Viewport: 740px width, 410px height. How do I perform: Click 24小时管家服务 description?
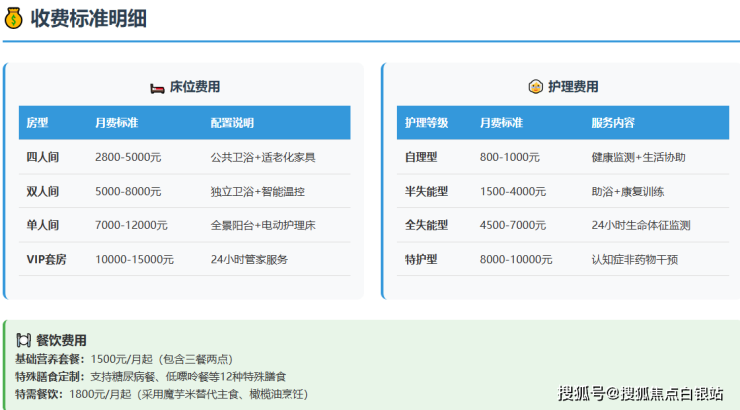pos(249,259)
